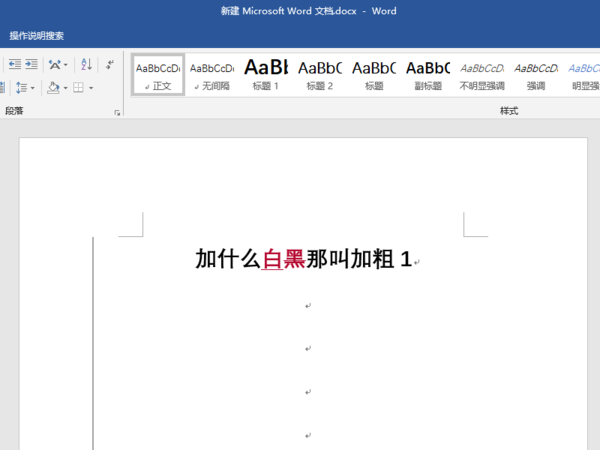
Task: Increase the paragraph indent
Action: 31,64
